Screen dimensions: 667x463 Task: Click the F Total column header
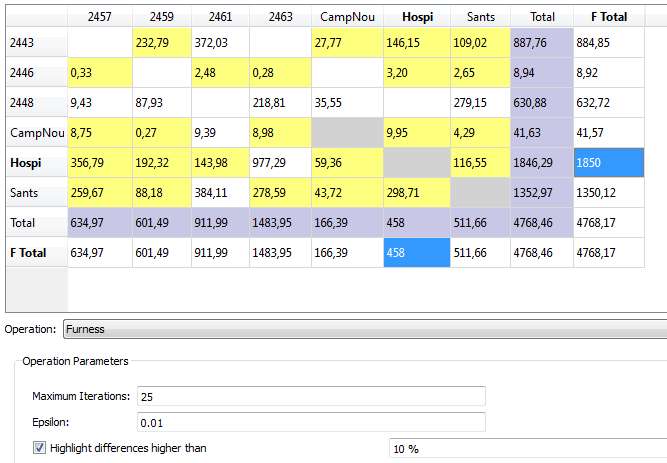pos(608,17)
